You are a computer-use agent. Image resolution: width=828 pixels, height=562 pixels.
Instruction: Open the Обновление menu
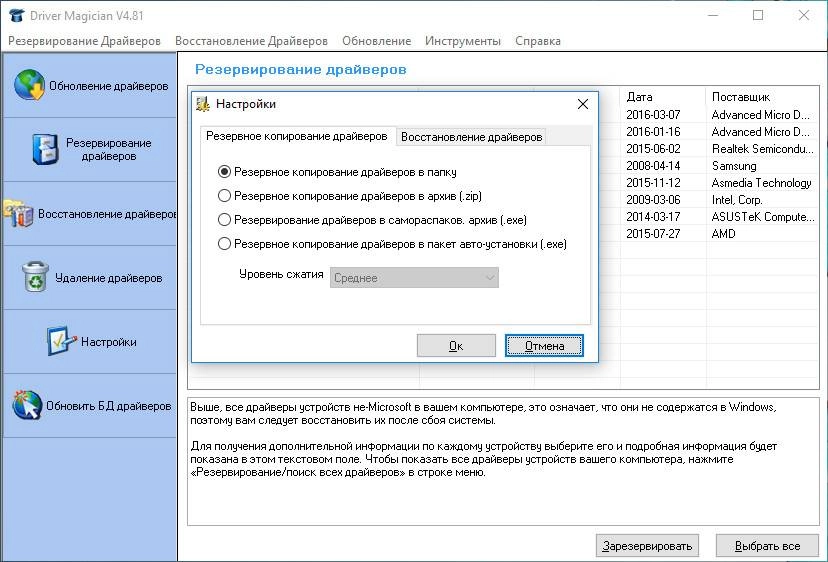377,41
